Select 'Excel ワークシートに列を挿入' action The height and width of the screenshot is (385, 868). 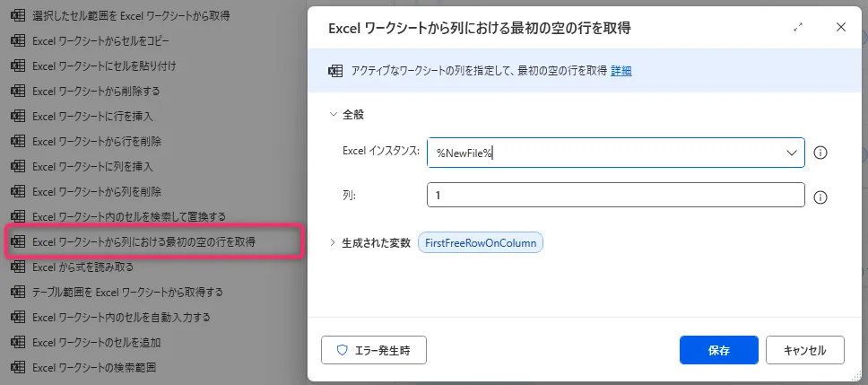click(92, 166)
